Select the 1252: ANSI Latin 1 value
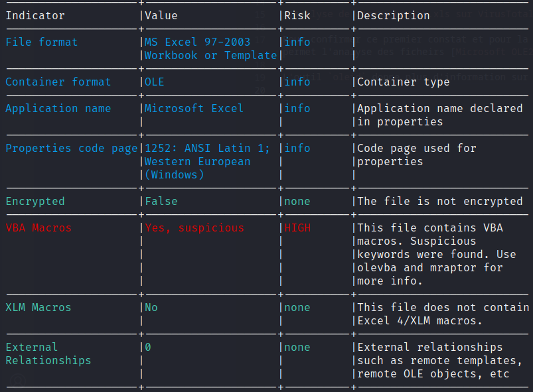533x392 pixels. click(x=207, y=148)
